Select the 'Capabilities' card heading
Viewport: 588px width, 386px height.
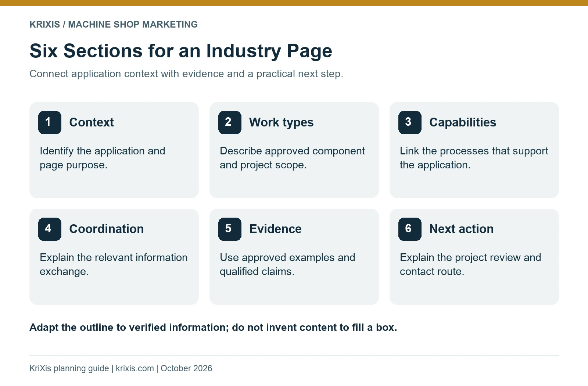(x=463, y=122)
